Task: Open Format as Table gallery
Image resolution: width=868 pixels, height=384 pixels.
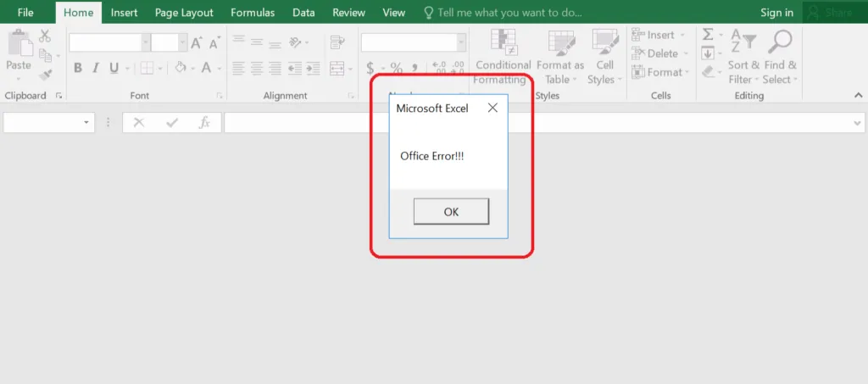Action: 560,58
